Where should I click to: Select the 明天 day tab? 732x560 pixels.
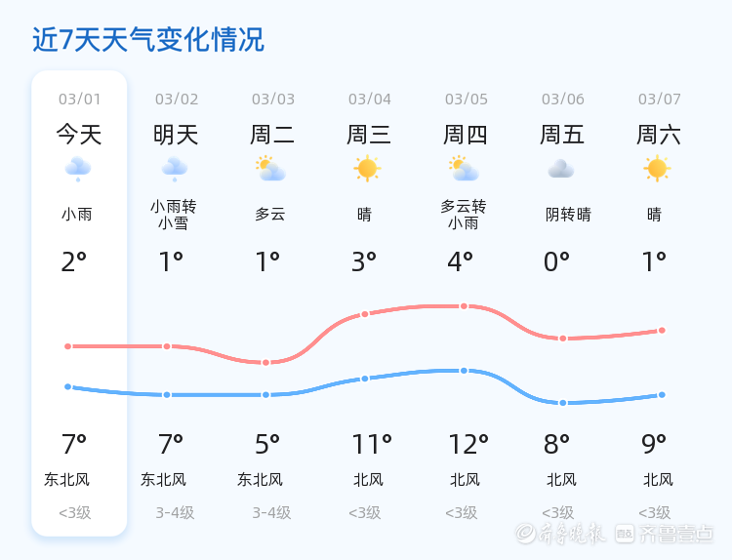click(x=176, y=135)
